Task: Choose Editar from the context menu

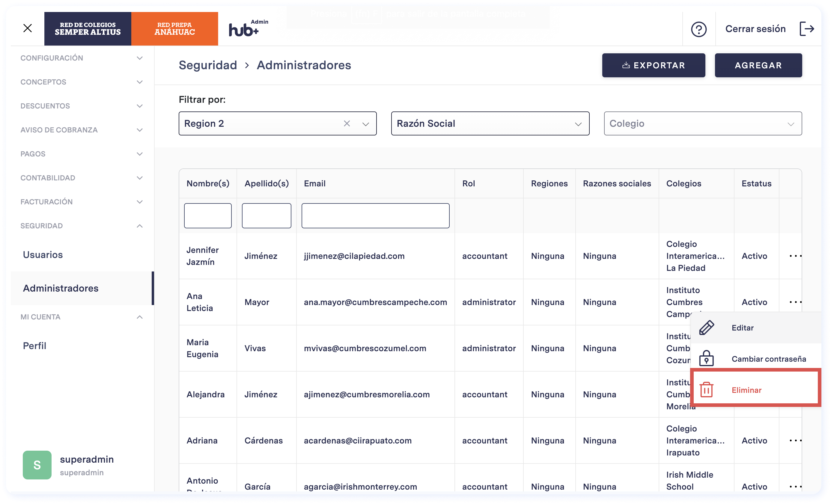Action: 755,328
